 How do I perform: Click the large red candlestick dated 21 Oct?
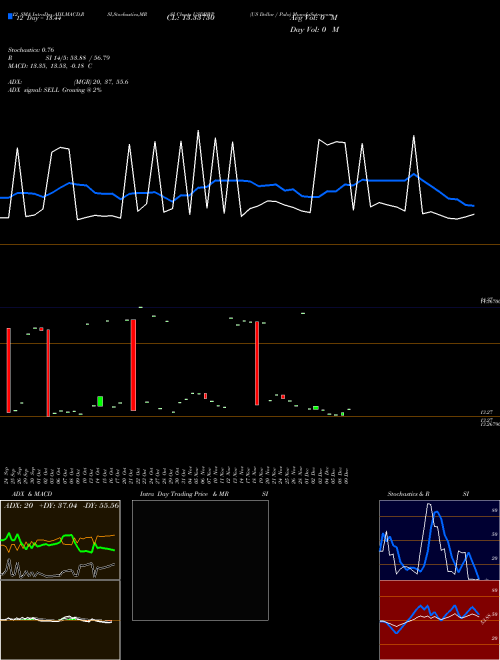tap(133, 365)
